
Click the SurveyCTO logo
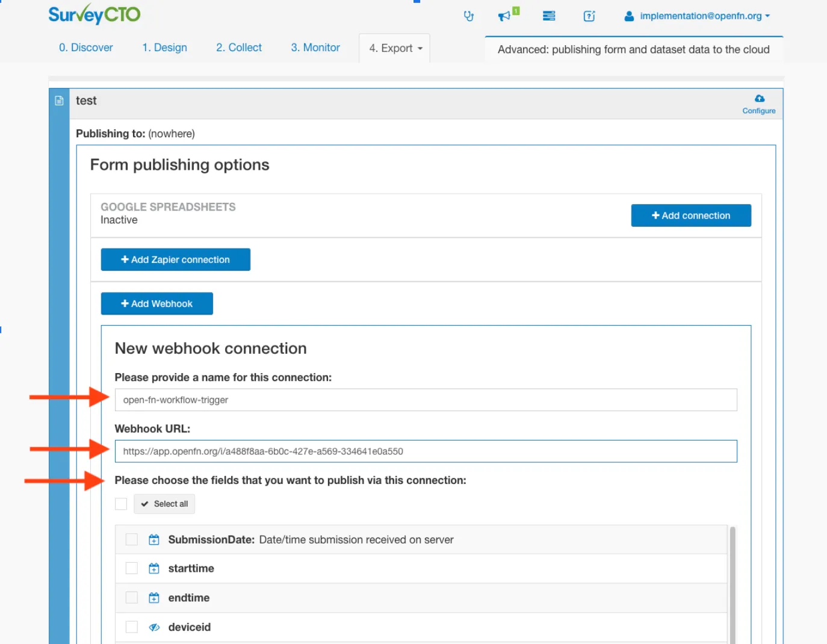point(94,14)
